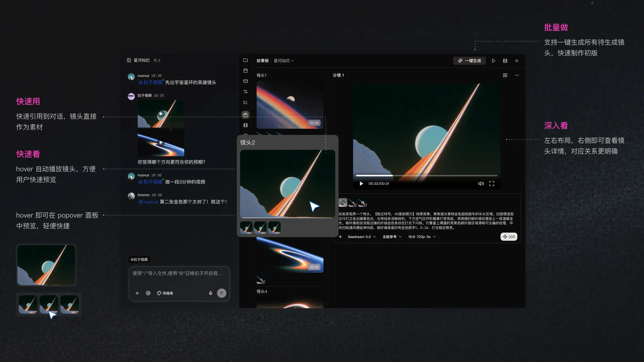Send the message with the up-arrow button

pyautogui.click(x=222, y=293)
